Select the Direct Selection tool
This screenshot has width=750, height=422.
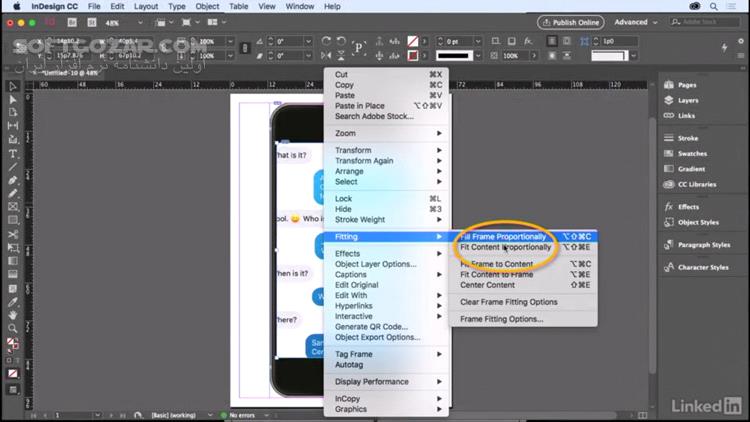(13, 100)
